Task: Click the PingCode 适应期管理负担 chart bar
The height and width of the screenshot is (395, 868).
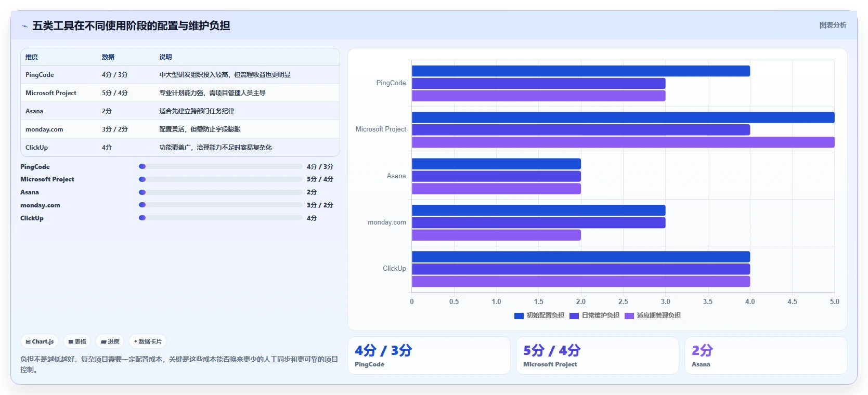Action: (539, 96)
